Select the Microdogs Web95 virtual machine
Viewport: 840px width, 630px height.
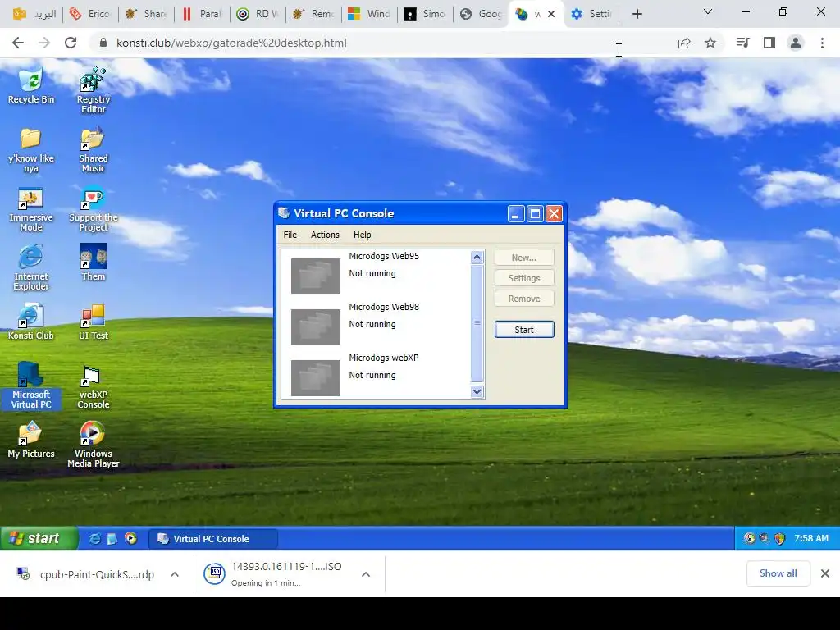(x=376, y=274)
